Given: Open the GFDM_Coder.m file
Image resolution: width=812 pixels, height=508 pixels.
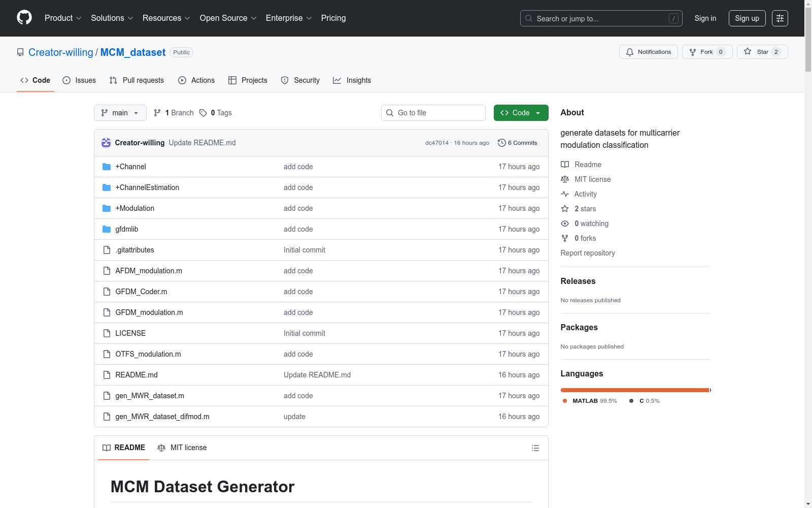Looking at the screenshot, I should [x=141, y=292].
